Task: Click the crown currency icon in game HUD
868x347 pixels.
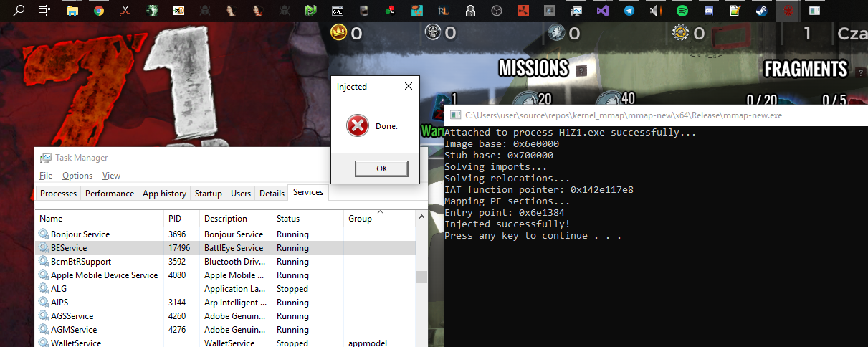Action: (338, 32)
